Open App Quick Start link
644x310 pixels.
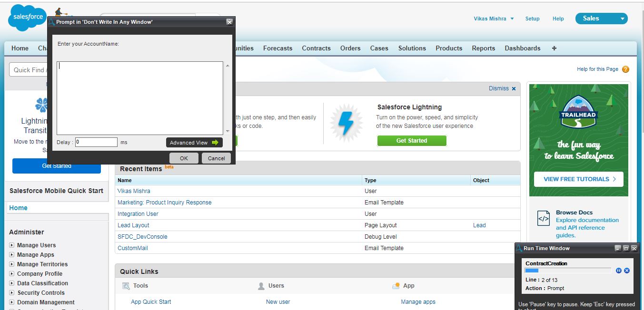pos(151,302)
